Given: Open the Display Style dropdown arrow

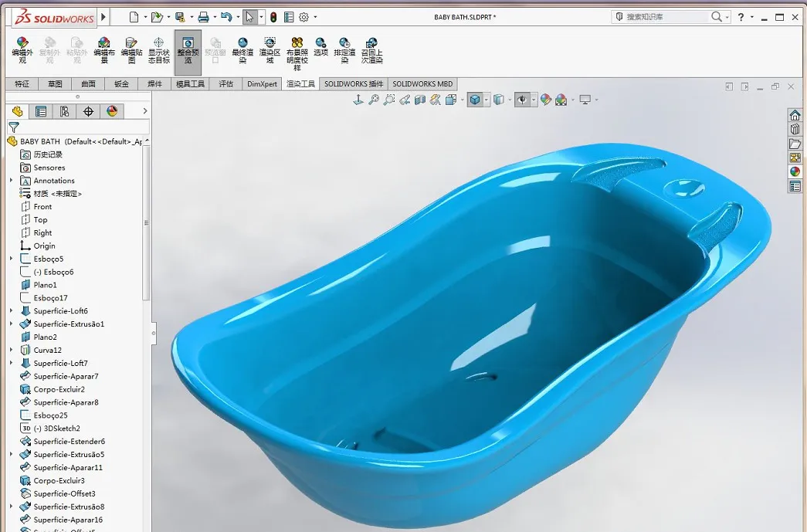Looking at the screenshot, I should coord(487,100).
